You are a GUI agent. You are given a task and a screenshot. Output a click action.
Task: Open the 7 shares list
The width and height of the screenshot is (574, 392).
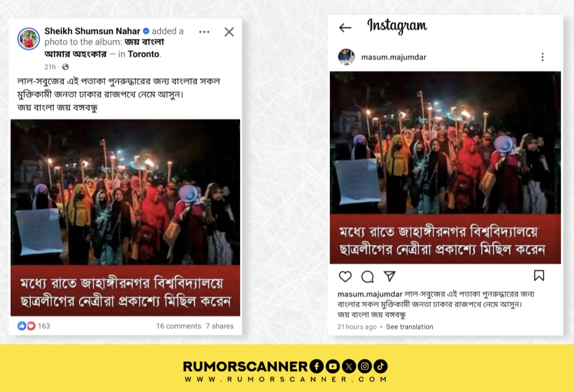pos(219,326)
